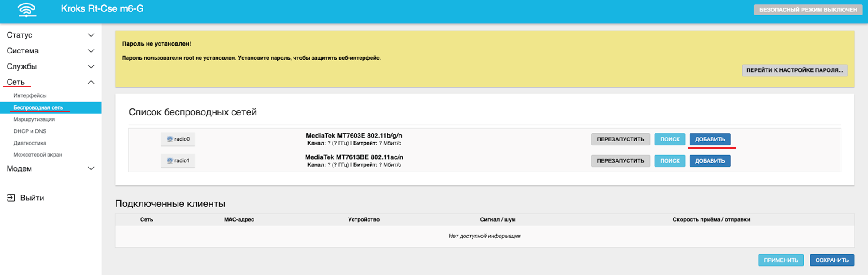This screenshot has height=275, width=868.
Task: Open the Маршрутизация page
Action: pos(34,119)
